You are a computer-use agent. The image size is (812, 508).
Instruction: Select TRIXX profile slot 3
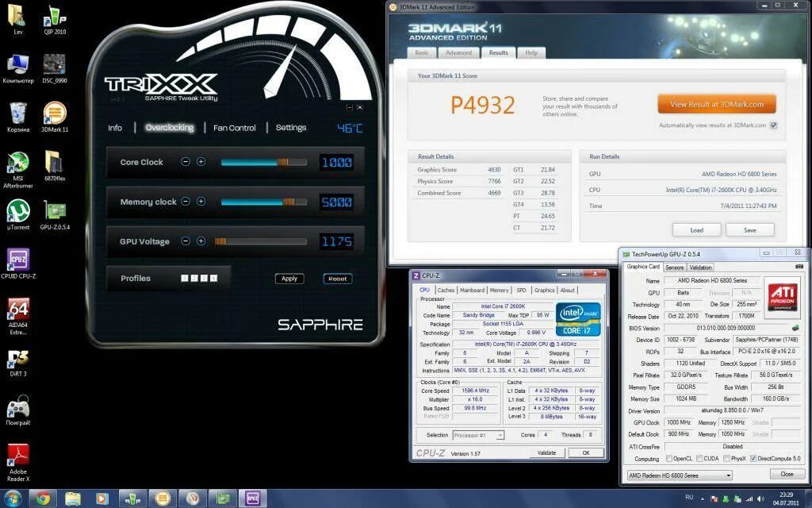tap(204, 279)
